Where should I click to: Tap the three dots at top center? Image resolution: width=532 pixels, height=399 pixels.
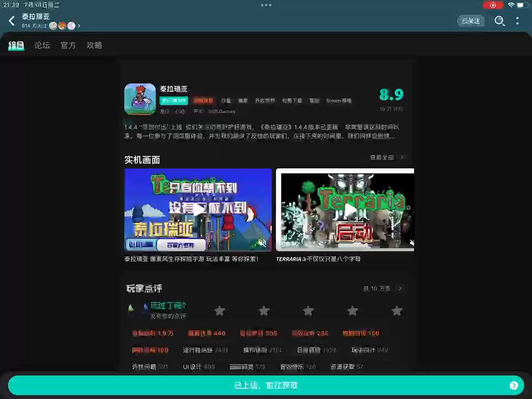(x=266, y=5)
